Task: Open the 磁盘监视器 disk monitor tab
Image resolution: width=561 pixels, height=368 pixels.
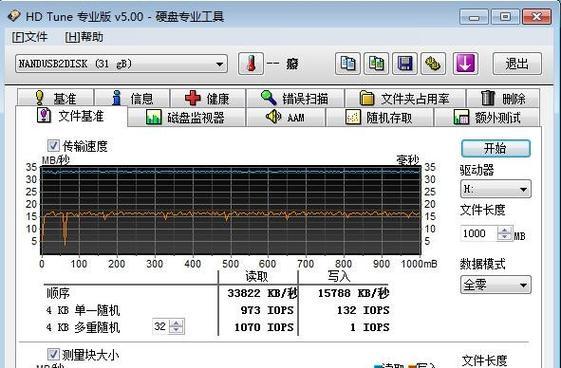Action: click(x=186, y=117)
